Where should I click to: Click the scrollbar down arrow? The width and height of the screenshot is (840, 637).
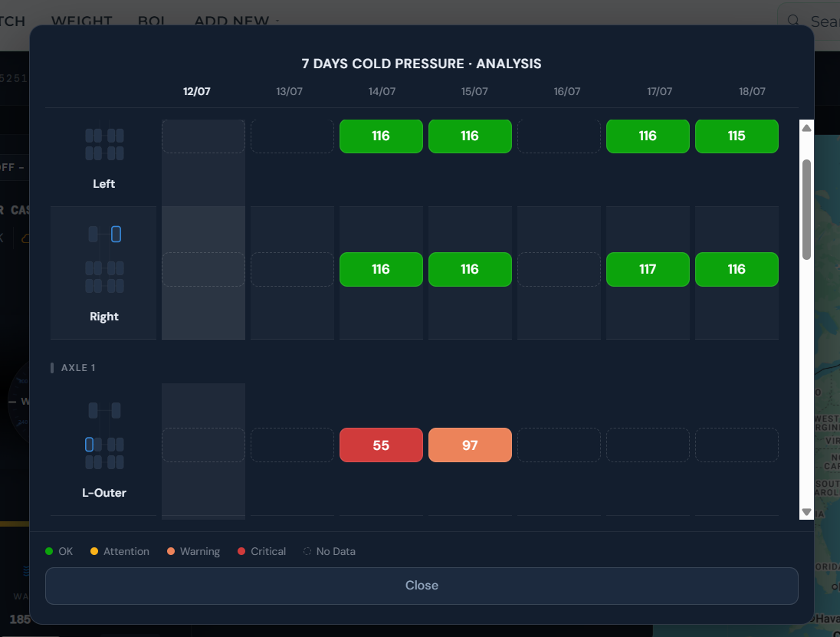point(806,512)
